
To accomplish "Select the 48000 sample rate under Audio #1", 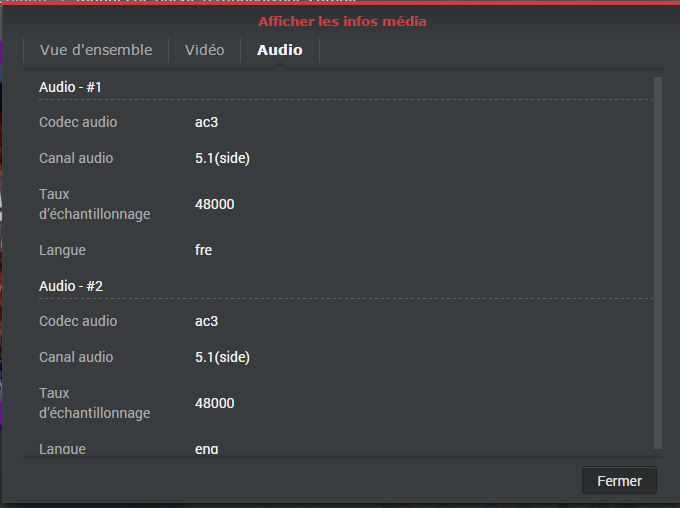I will [214, 204].
